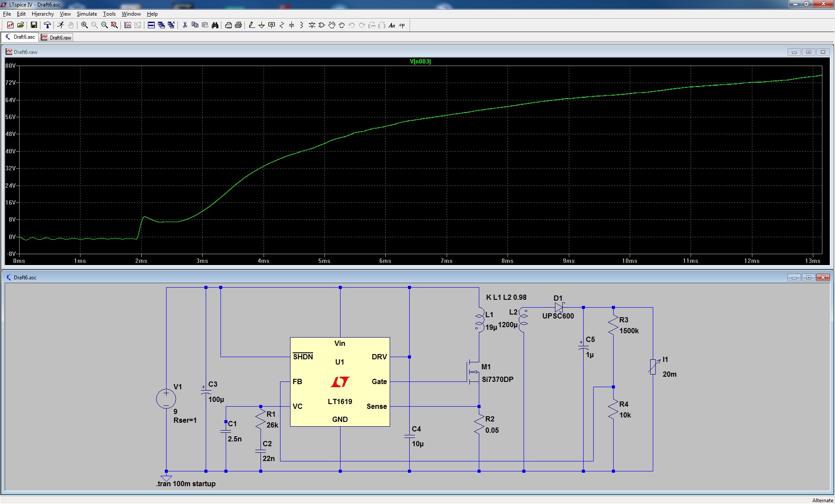Select the Label Net tool
Viewport: 835px width, 504px height.
click(x=272, y=25)
